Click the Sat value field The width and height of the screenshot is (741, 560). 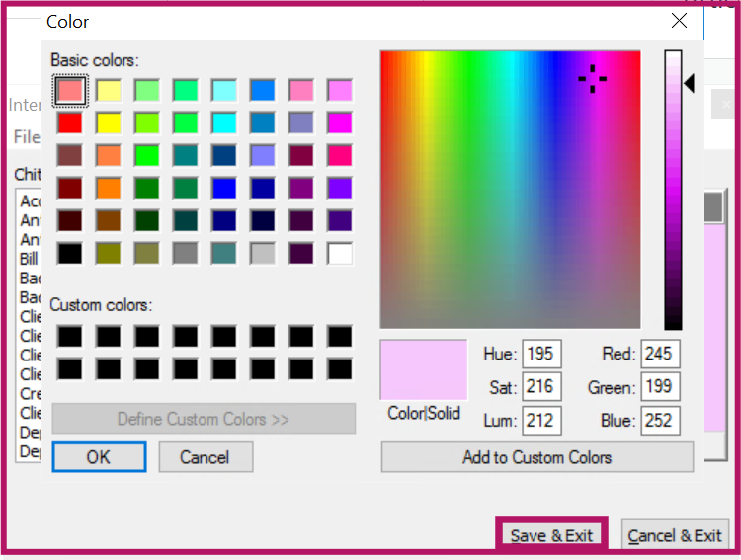pyautogui.click(x=541, y=386)
